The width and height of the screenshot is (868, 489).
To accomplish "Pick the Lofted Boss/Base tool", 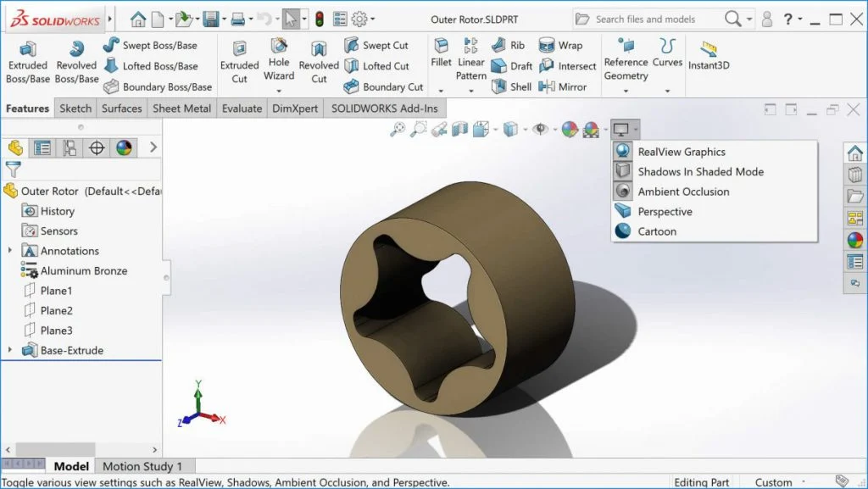I will point(151,66).
